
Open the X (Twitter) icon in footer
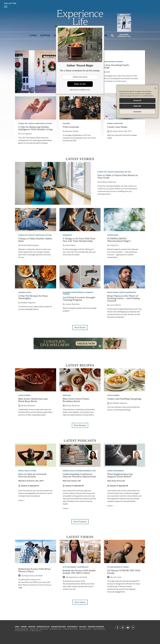(133, 627)
